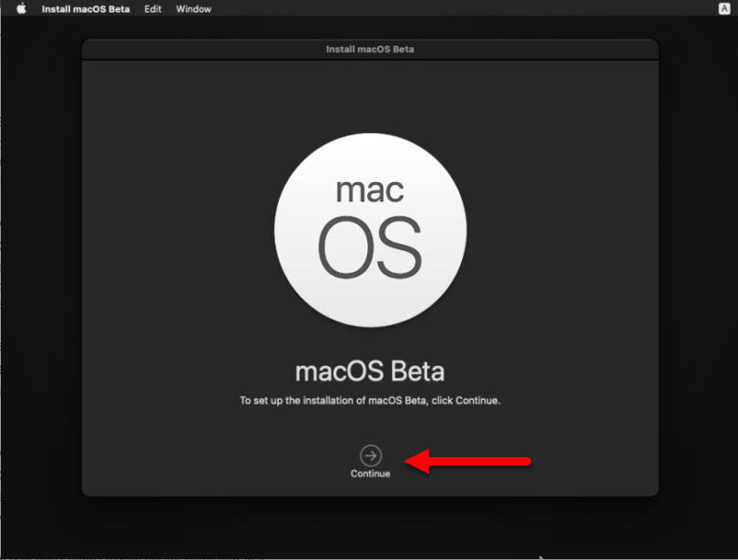Open the Apple menu
Image resolution: width=738 pixels, height=560 pixels.
pyautogui.click(x=21, y=8)
